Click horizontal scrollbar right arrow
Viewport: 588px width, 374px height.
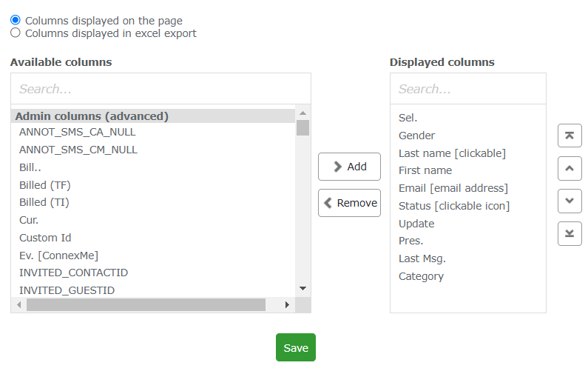click(x=288, y=305)
